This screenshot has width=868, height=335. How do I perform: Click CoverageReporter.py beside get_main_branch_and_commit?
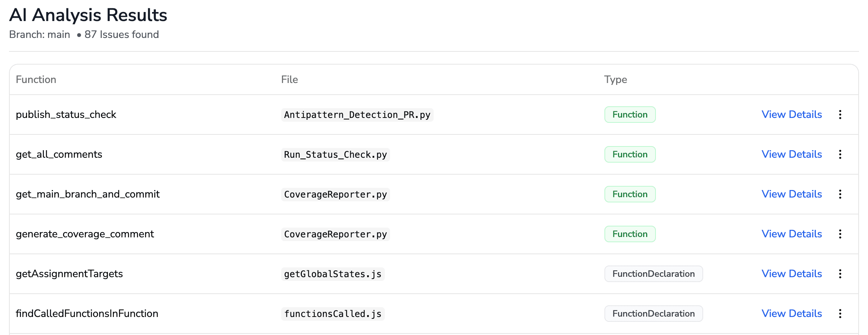tap(335, 194)
